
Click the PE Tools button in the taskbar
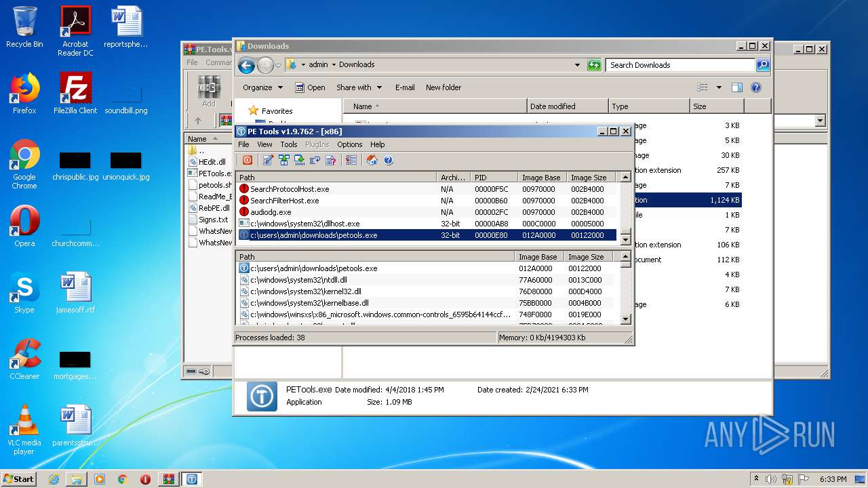[192, 479]
